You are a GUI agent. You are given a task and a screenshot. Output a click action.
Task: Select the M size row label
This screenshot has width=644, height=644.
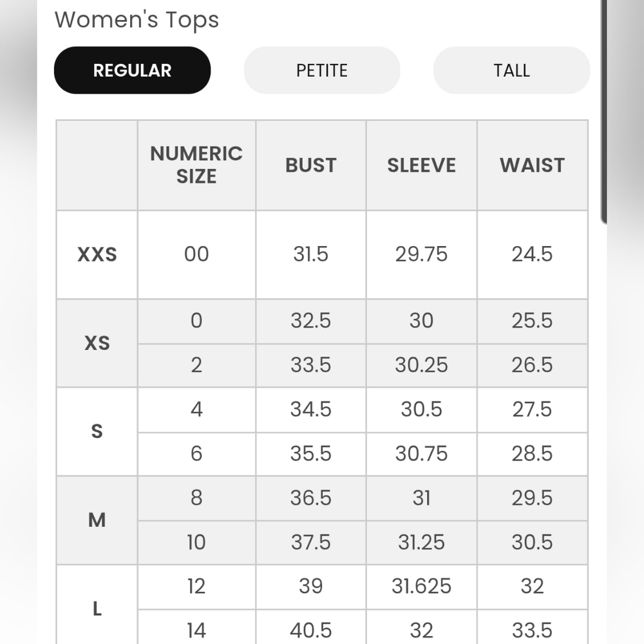pos(97,520)
